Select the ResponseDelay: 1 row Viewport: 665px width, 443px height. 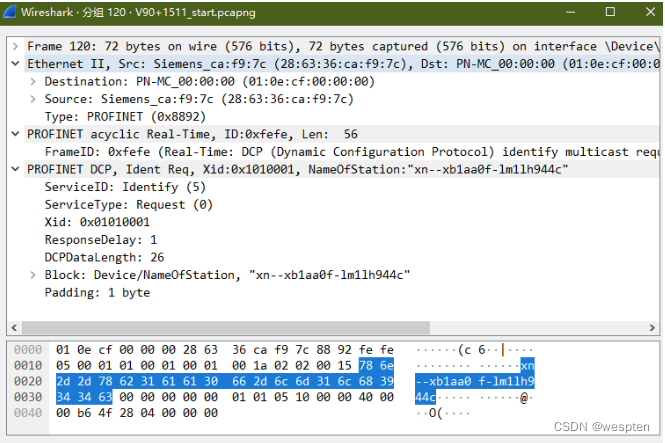(x=101, y=240)
